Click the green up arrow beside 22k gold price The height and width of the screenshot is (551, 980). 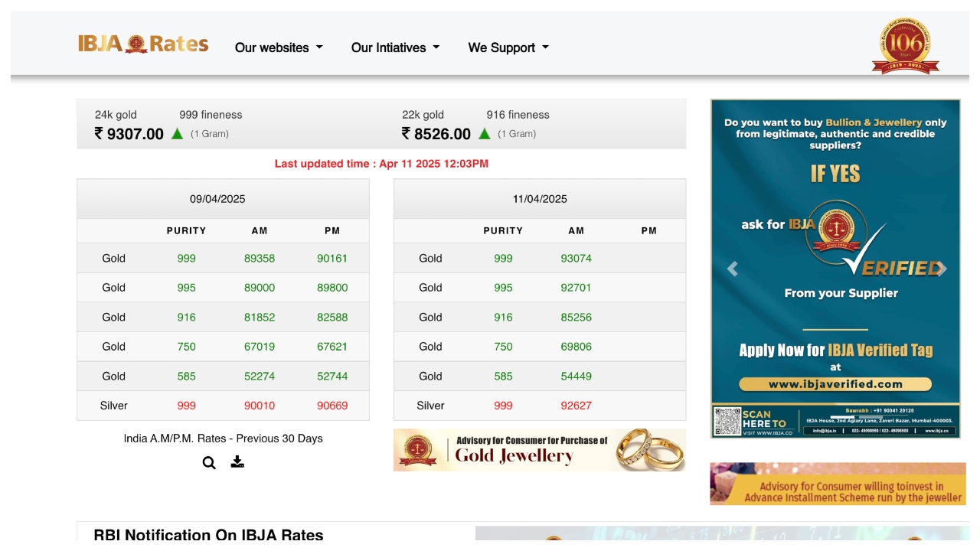coord(484,134)
